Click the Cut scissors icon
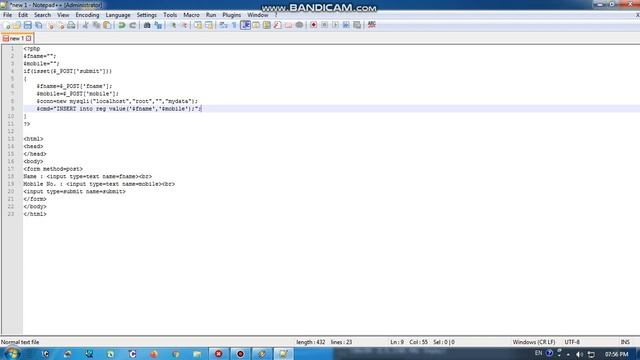640x360 pixels. (x=85, y=25)
